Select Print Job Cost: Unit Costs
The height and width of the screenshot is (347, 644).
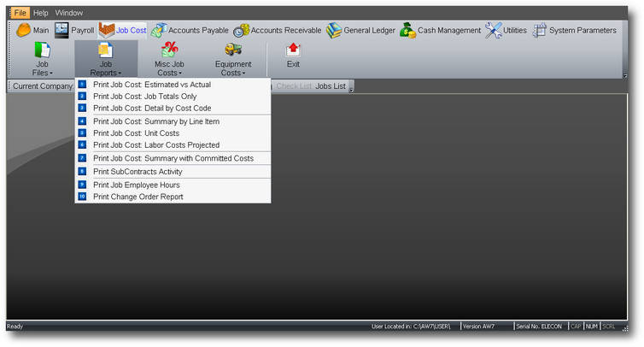tap(173, 133)
